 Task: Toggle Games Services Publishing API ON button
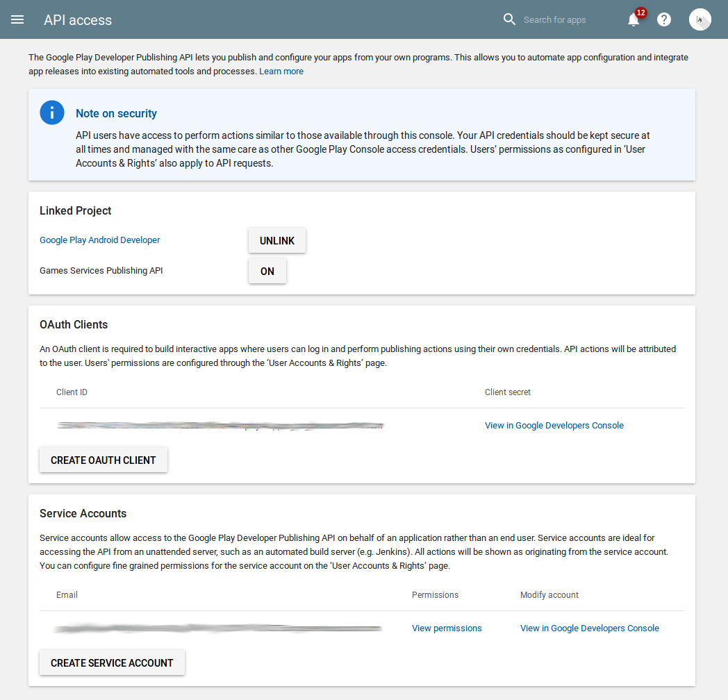coord(267,272)
